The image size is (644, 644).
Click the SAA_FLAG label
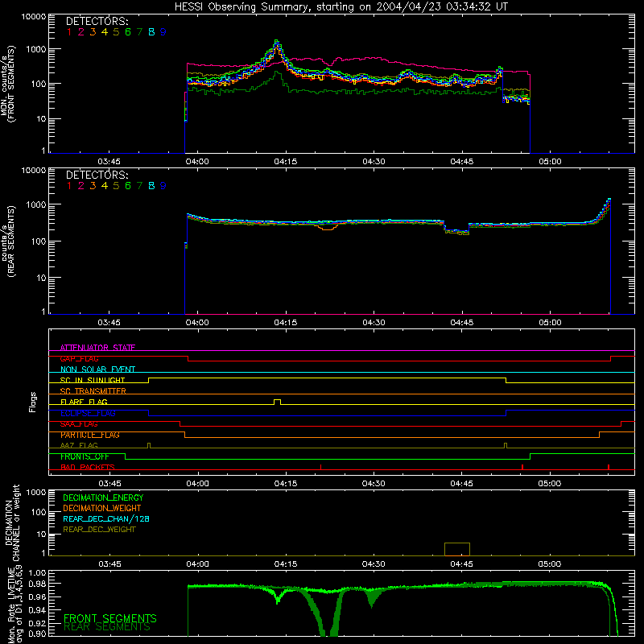coord(79,424)
